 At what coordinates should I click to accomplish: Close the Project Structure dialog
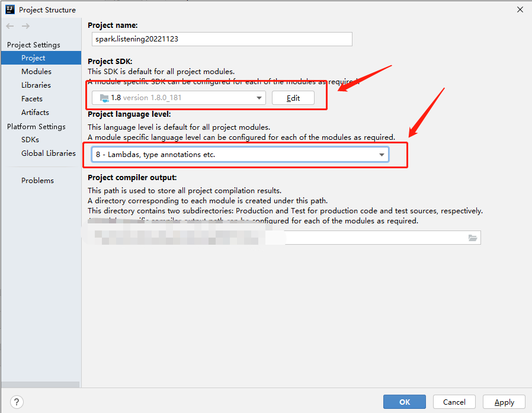point(520,9)
